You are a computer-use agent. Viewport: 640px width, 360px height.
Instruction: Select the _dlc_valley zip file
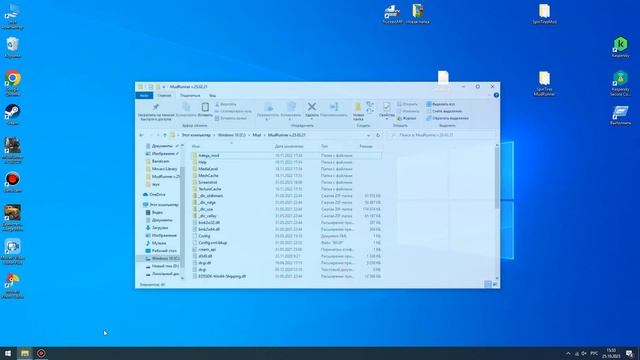(x=287, y=216)
